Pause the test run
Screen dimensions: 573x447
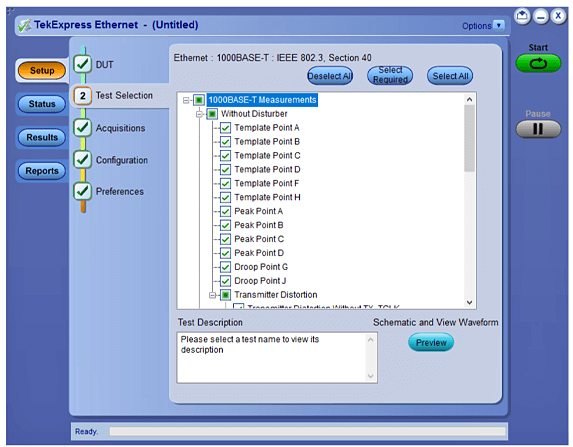[538, 129]
